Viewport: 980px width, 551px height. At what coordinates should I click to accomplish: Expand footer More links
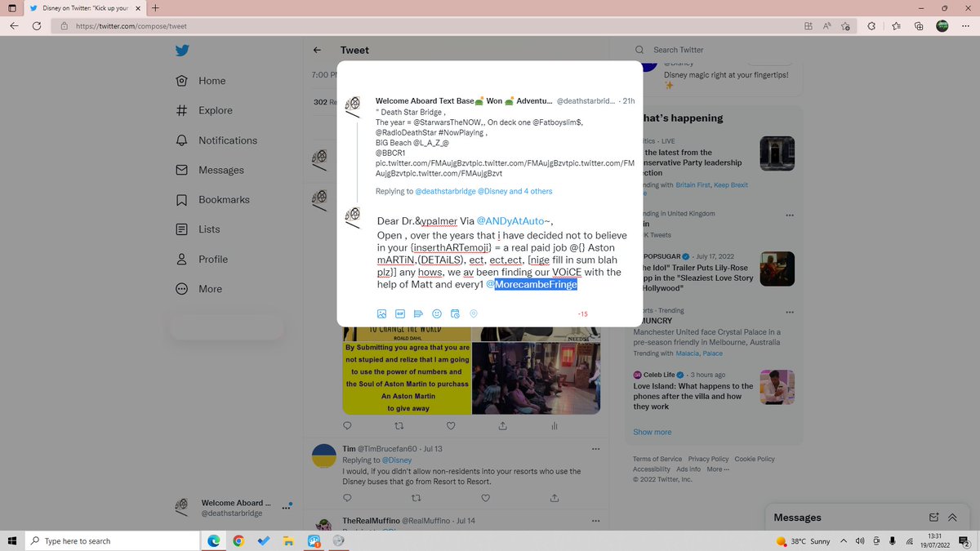coord(719,469)
